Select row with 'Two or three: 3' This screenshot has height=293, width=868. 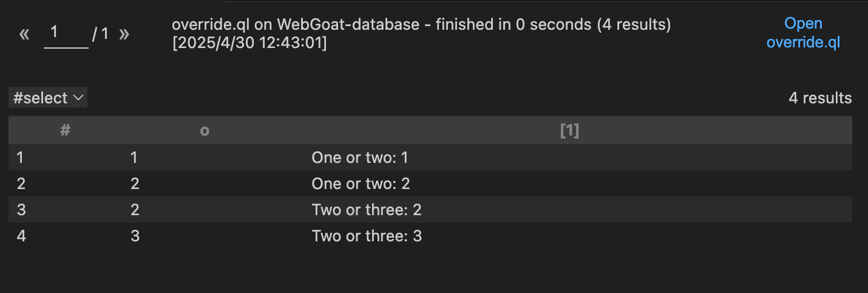430,236
